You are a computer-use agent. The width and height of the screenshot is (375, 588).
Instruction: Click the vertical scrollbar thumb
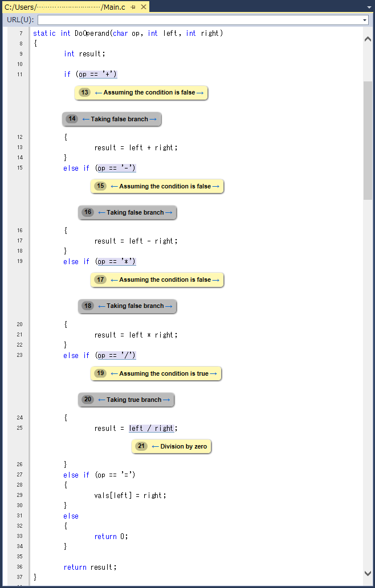368,139
